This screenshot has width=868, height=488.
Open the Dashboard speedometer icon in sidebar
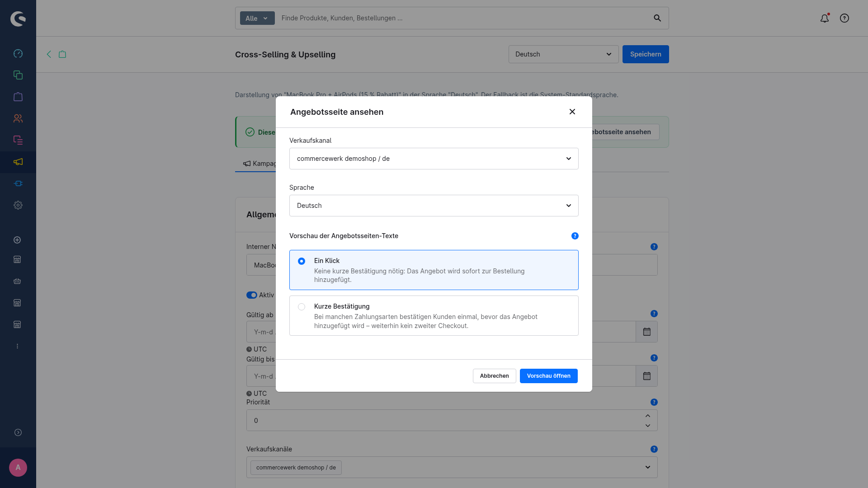tap(18, 53)
